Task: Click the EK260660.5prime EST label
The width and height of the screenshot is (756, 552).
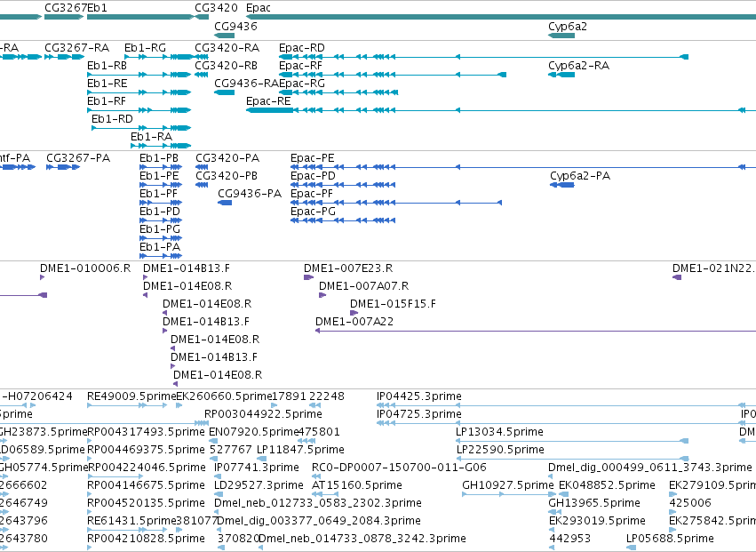Action: tap(224, 396)
